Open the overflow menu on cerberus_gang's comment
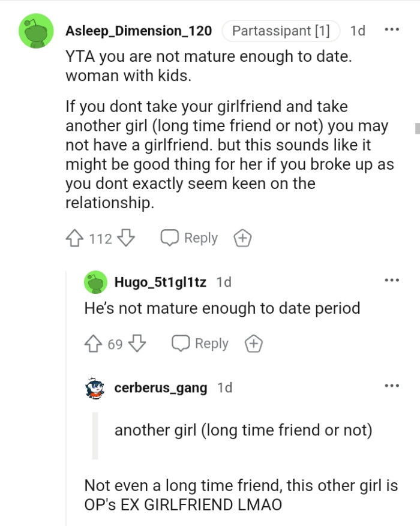 [392, 385]
